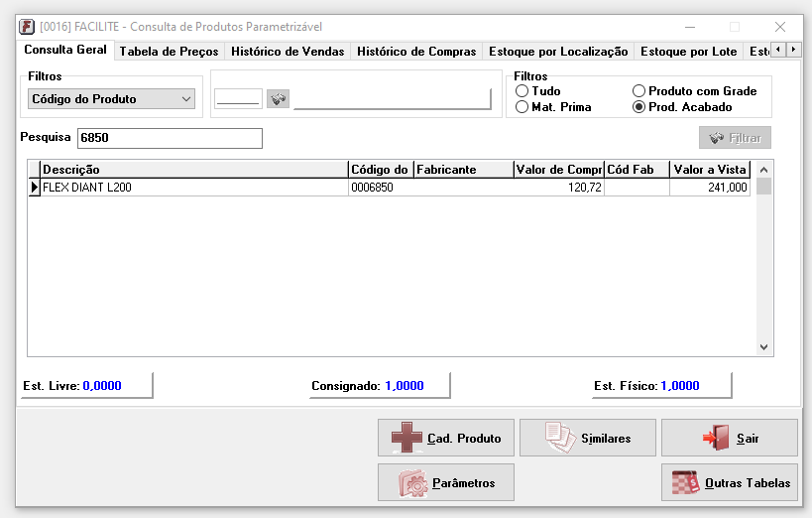Minimize the FACILITE window

point(690,27)
